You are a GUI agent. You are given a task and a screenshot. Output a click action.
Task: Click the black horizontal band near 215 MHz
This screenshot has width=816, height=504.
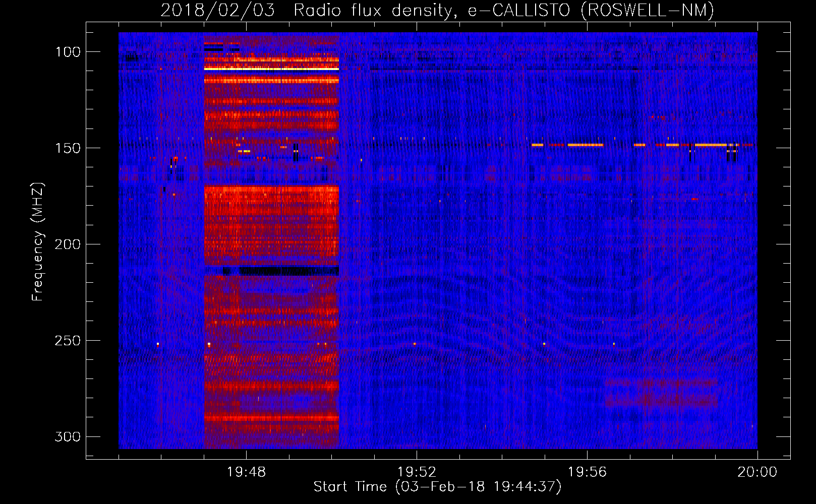[x=280, y=271]
